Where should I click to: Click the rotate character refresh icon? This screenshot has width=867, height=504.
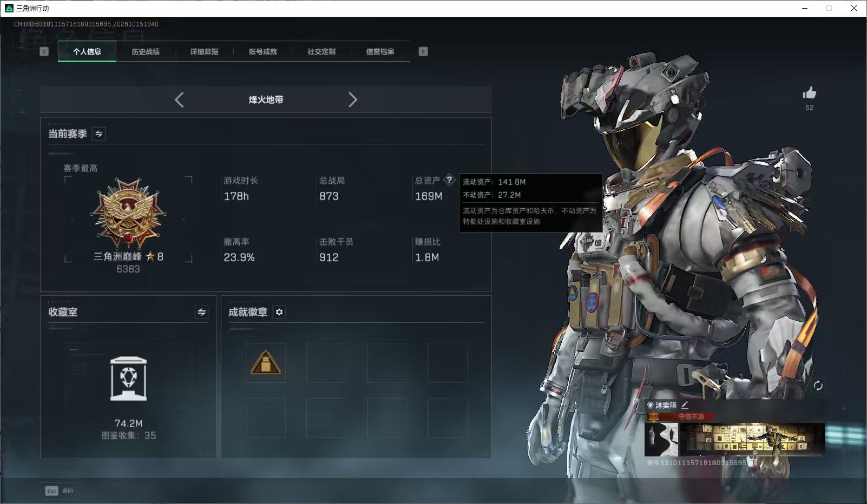click(x=818, y=386)
